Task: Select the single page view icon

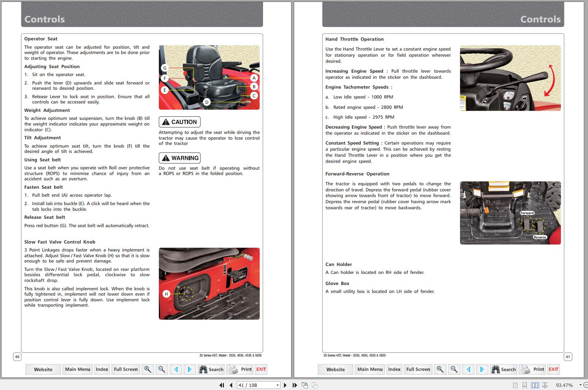Action: [x=515, y=385]
